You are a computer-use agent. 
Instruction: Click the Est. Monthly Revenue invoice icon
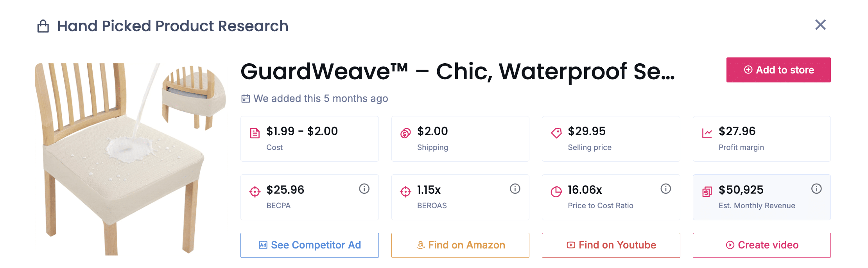tap(707, 192)
